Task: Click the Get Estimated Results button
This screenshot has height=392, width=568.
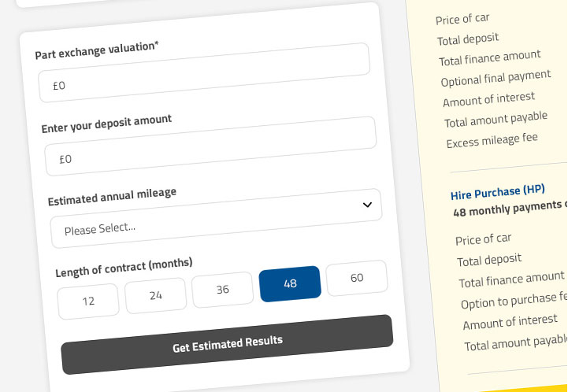Action: click(x=227, y=344)
